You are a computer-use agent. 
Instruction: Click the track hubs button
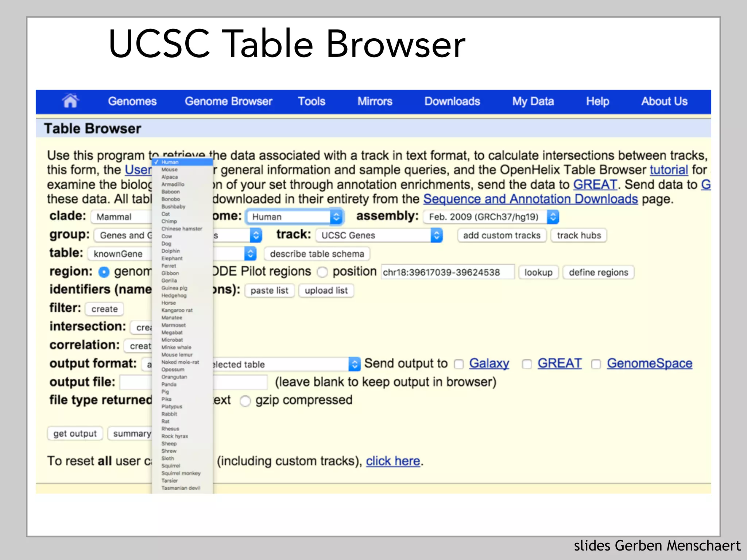[579, 235]
